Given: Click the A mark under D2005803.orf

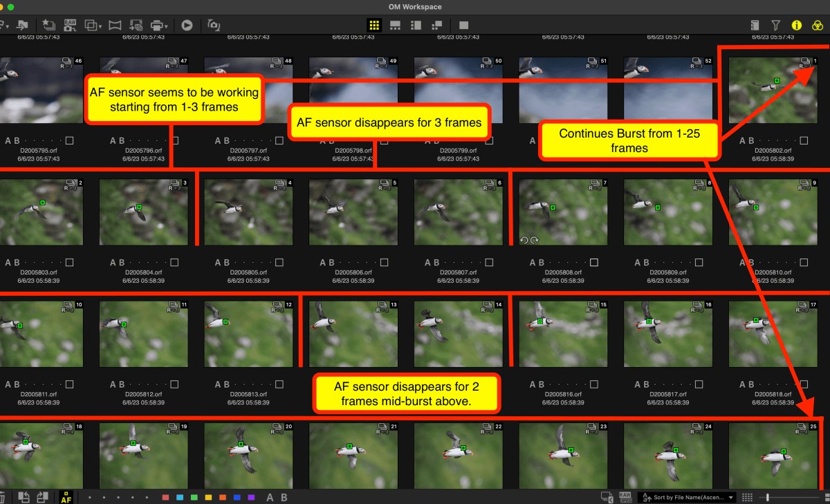Looking at the screenshot, I should 9,263.
